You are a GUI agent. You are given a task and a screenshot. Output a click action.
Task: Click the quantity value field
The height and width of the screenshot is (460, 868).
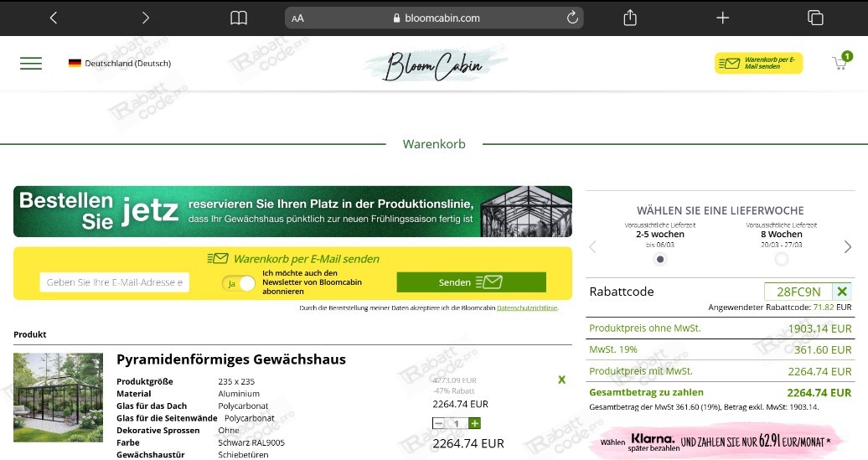[457, 423]
